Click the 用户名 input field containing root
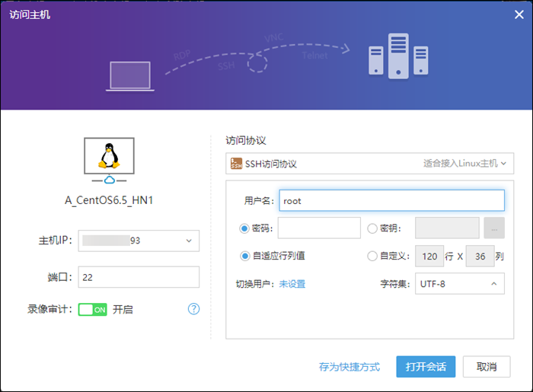 coord(391,200)
